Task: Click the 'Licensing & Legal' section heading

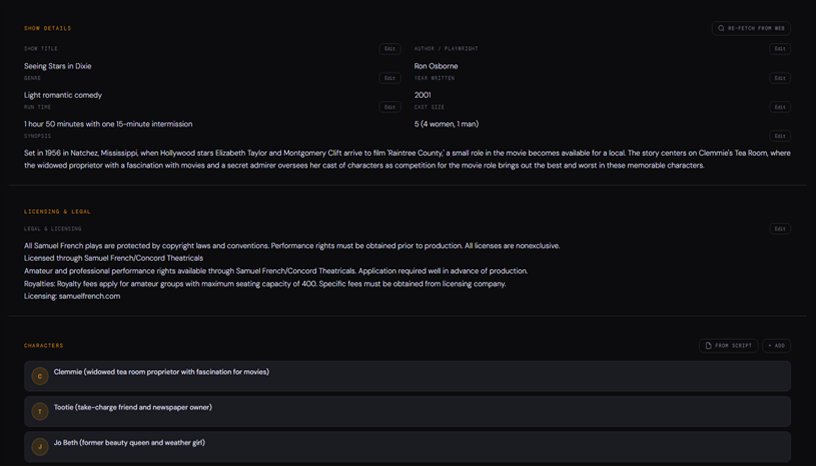Action: pos(57,211)
